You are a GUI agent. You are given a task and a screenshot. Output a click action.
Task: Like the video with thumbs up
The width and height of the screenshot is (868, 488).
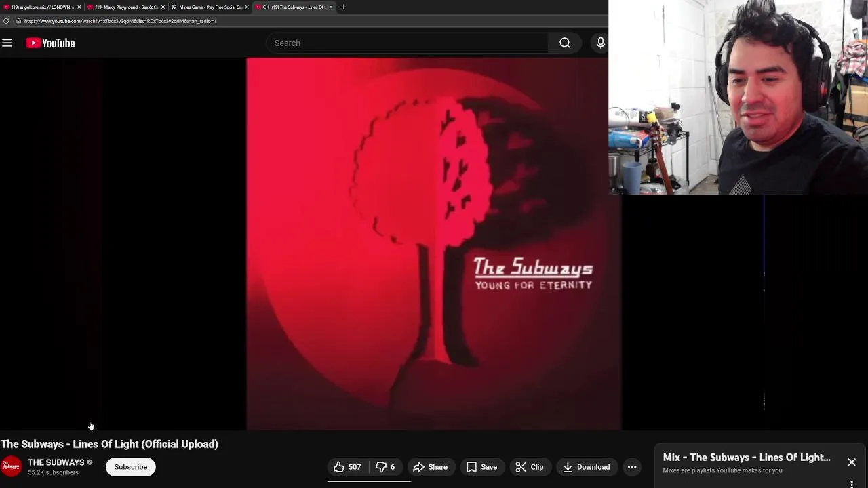pyautogui.click(x=347, y=467)
